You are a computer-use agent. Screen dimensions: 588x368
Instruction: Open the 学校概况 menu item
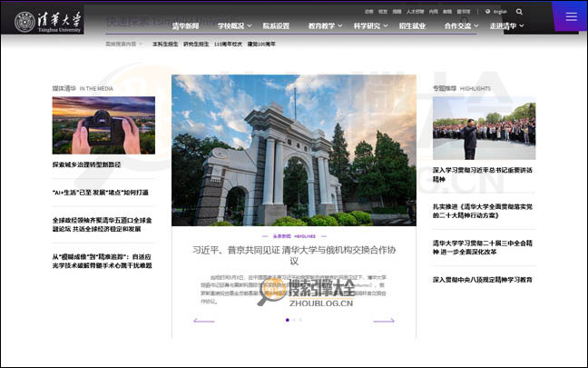(x=231, y=26)
